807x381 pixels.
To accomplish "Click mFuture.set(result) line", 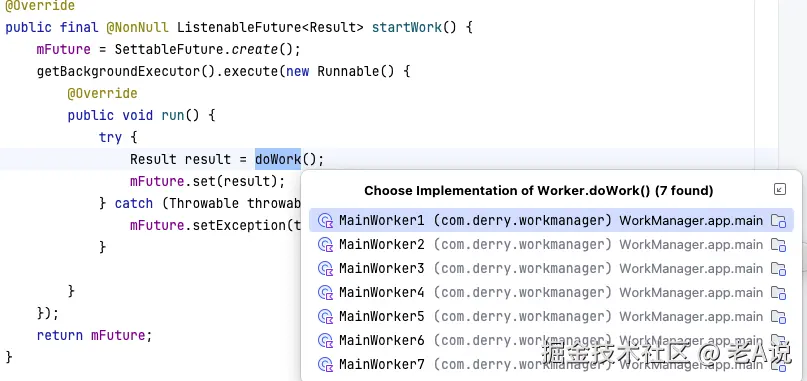I will point(207,182).
